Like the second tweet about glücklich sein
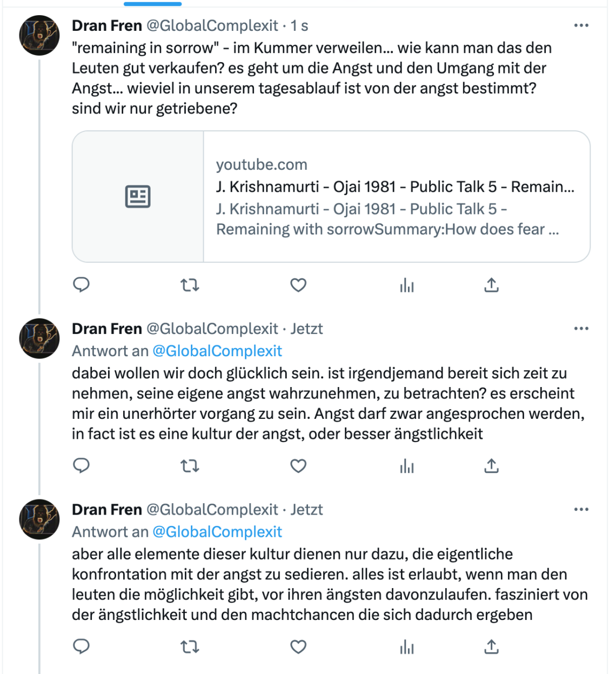616x674 pixels. pyautogui.click(x=298, y=465)
